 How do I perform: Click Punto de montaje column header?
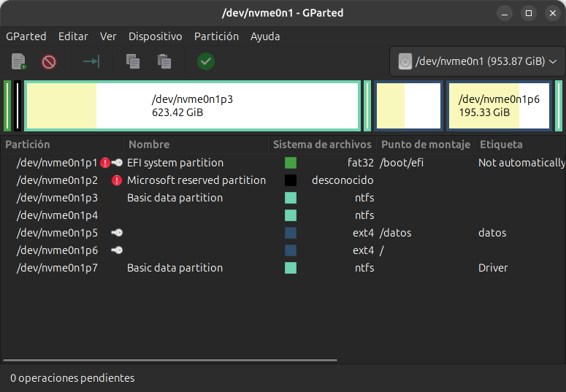click(x=426, y=145)
